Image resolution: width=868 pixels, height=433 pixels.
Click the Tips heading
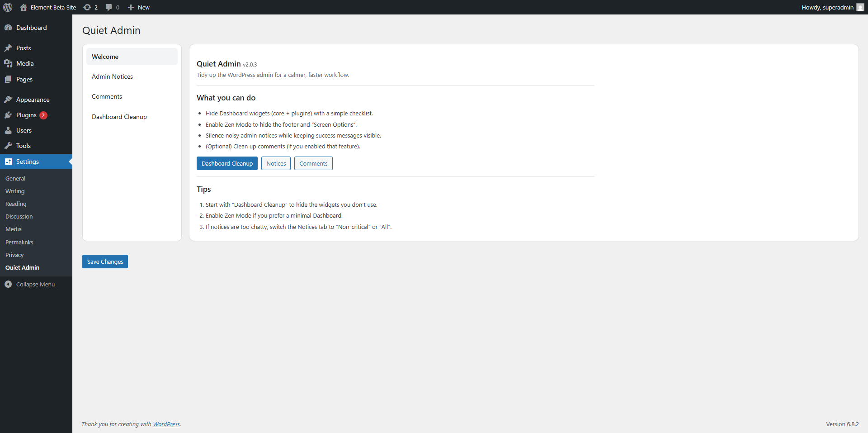[204, 189]
